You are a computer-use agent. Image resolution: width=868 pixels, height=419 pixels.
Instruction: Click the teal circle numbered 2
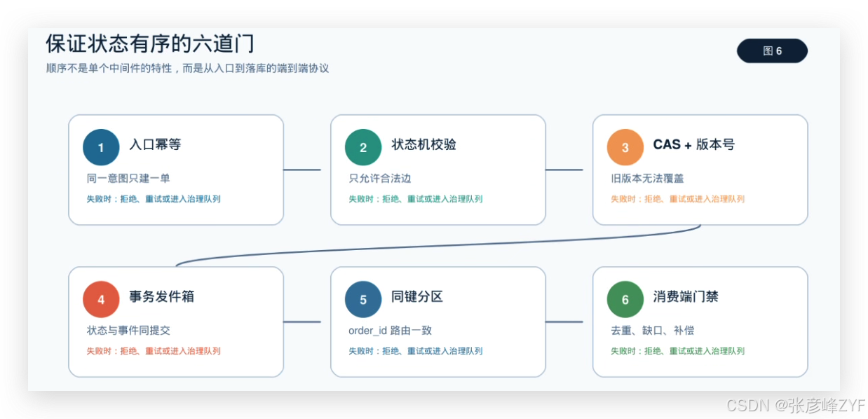point(363,147)
